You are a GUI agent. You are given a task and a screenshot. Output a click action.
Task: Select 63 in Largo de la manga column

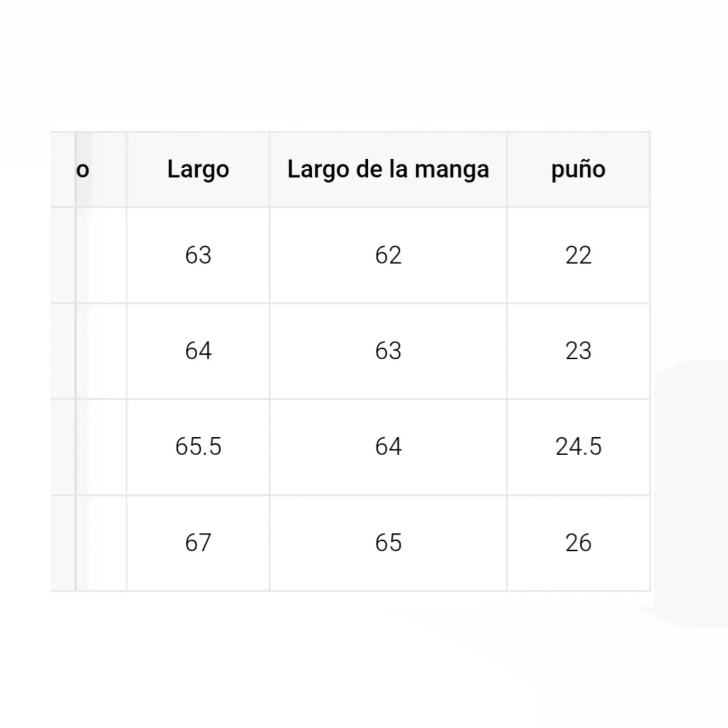[388, 351]
